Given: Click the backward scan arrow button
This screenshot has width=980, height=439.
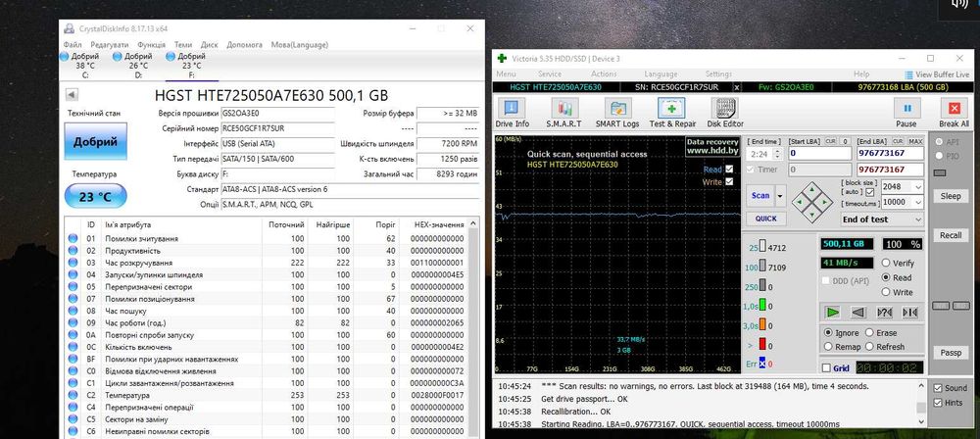Looking at the screenshot, I should pyautogui.click(x=858, y=312).
